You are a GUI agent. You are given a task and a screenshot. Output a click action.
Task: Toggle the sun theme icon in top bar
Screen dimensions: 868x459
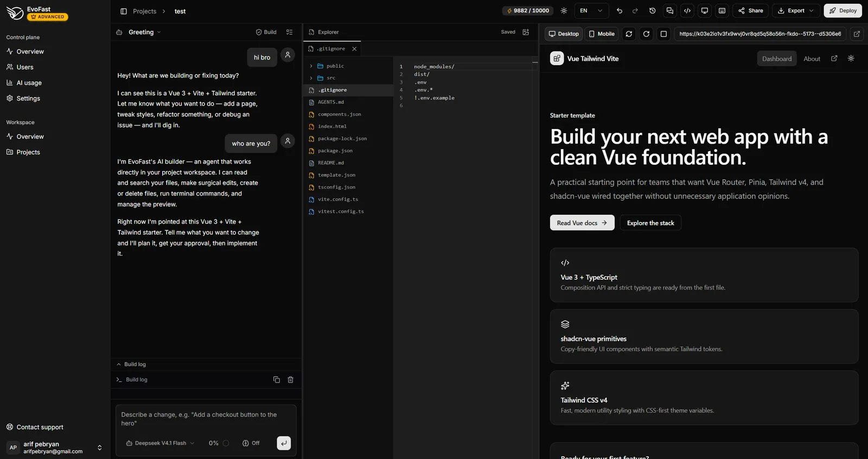tap(564, 11)
